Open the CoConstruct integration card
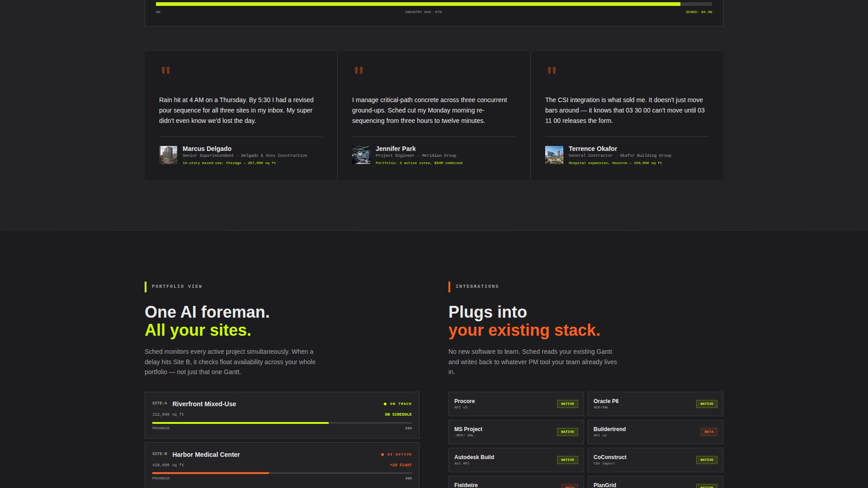Screen dimensions: 868x488 [x=656, y=460]
